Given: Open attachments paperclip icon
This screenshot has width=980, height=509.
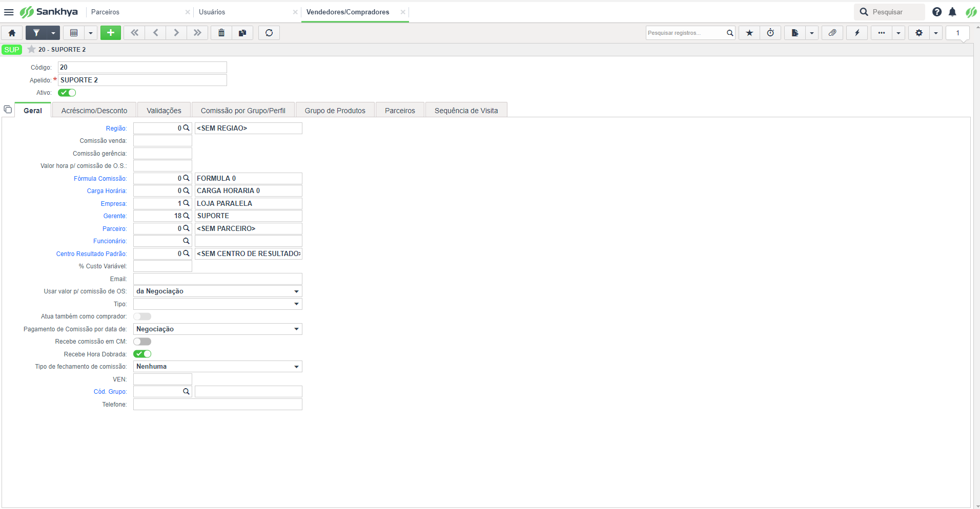Looking at the screenshot, I should (x=832, y=33).
